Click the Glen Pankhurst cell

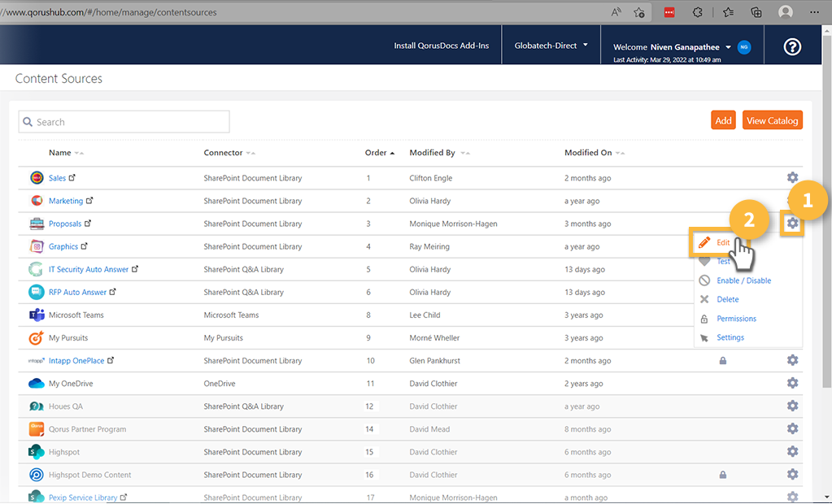click(x=434, y=361)
